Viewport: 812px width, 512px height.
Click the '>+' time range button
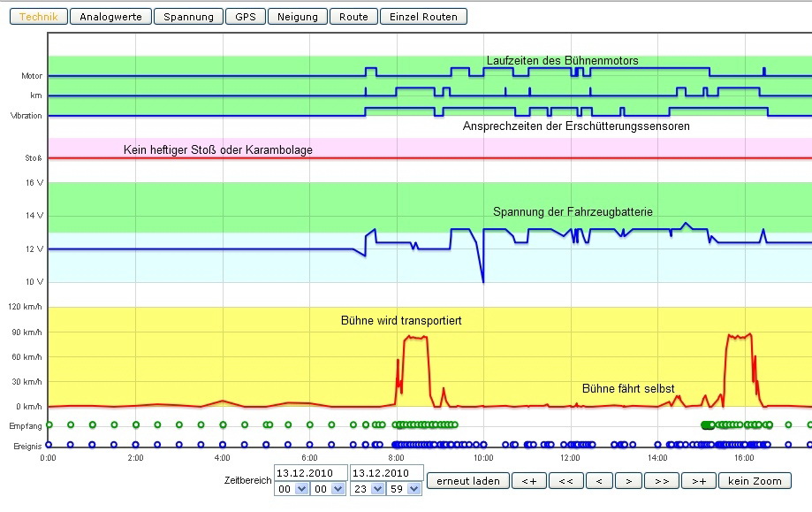click(698, 481)
